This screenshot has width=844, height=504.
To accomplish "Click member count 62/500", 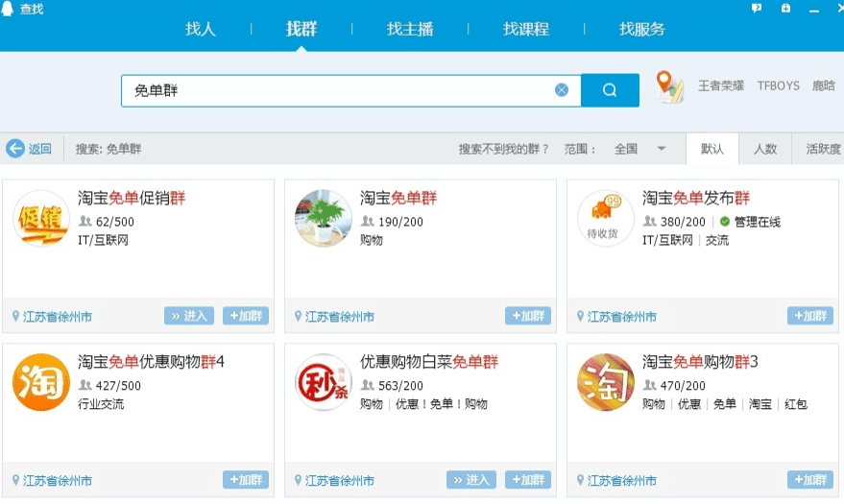I will [x=114, y=222].
